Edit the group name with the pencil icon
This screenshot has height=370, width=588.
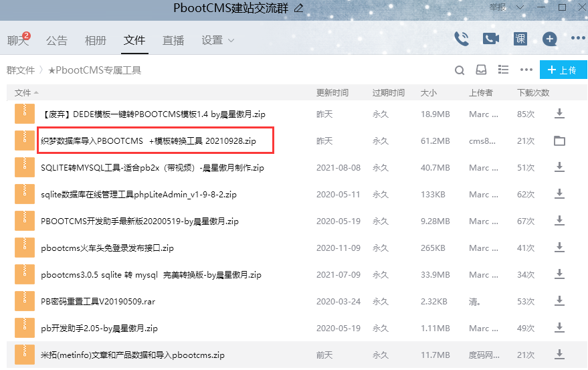point(299,8)
